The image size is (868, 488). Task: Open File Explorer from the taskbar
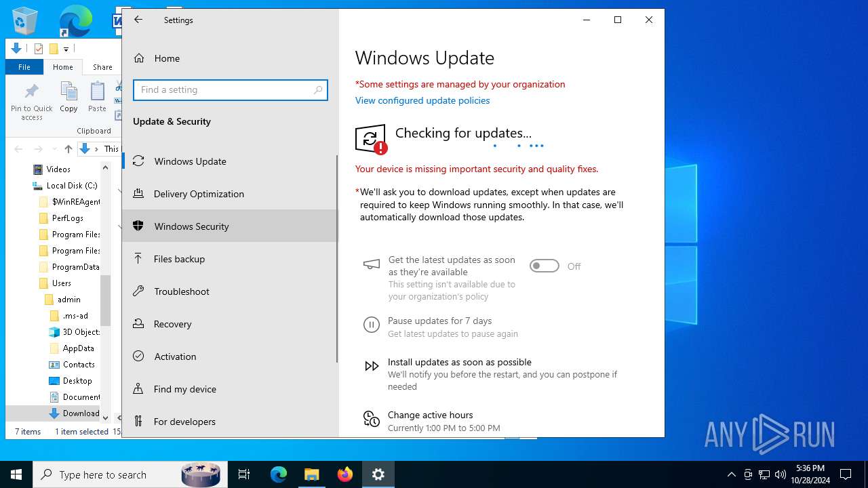click(x=312, y=474)
